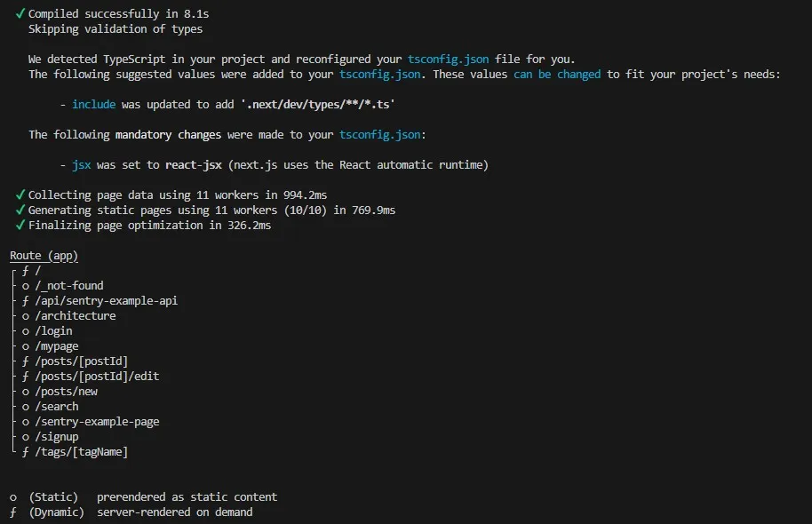Click the /login route in the list
Screen dimensions: 812x524
click(54, 331)
